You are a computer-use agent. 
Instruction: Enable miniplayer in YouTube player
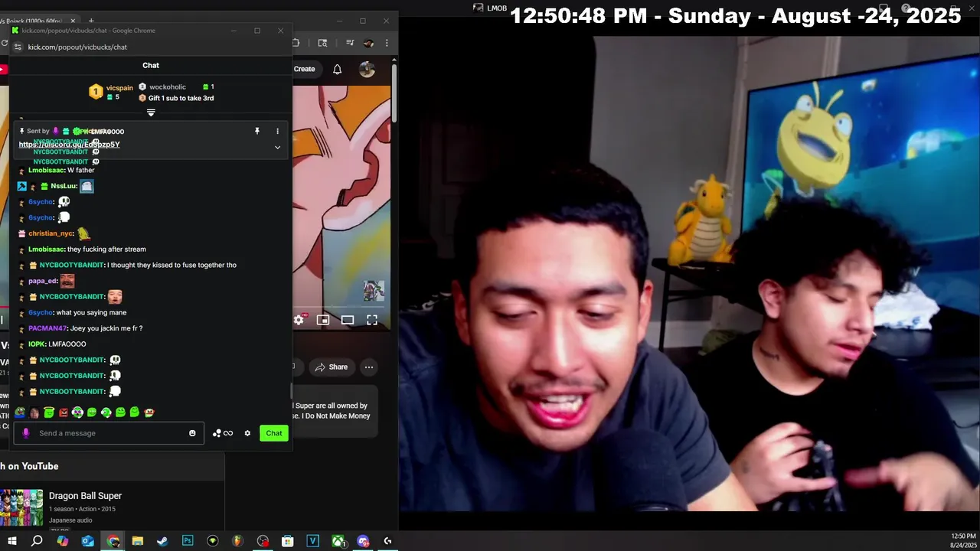click(x=323, y=320)
